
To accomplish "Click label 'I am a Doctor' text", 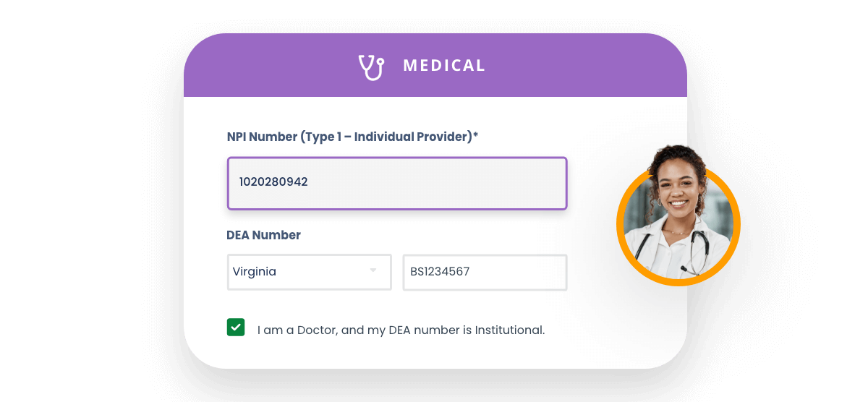I will point(297,330).
